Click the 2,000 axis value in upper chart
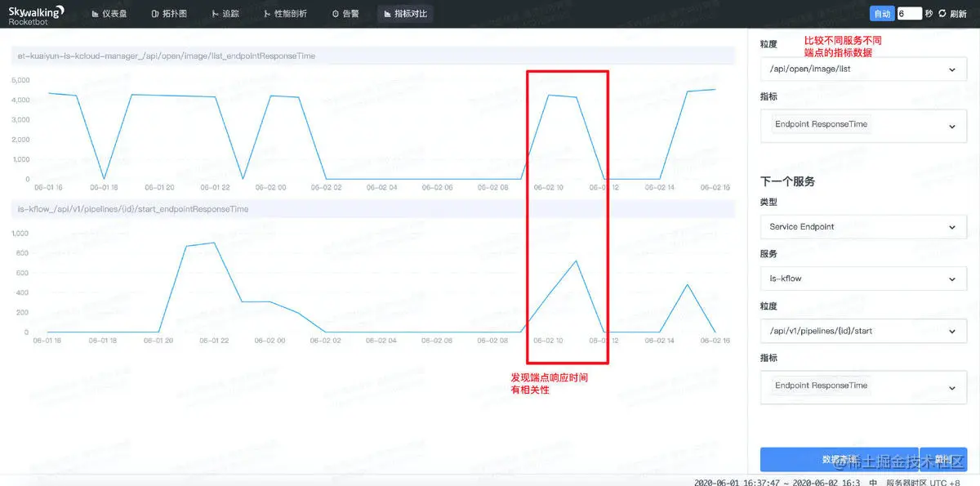This screenshot has width=980, height=486. click(x=20, y=140)
